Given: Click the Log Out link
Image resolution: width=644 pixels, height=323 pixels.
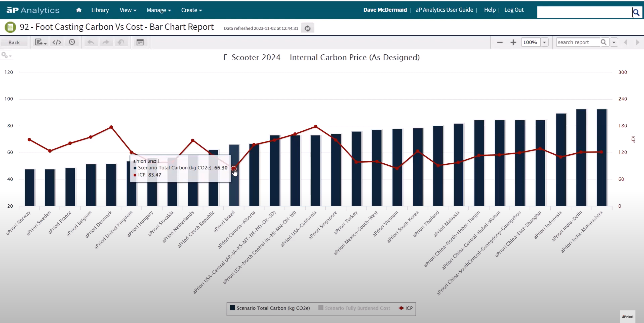Looking at the screenshot, I should 514,10.
